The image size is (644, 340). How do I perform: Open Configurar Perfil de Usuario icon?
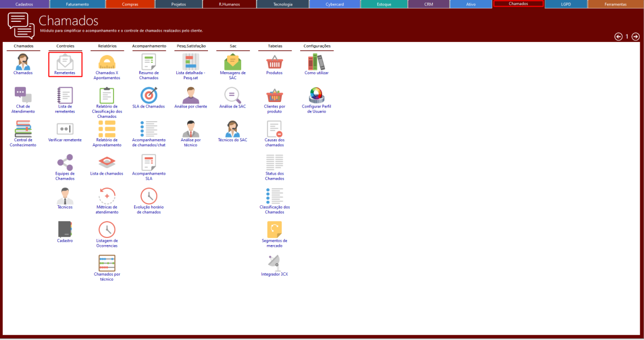tap(316, 96)
